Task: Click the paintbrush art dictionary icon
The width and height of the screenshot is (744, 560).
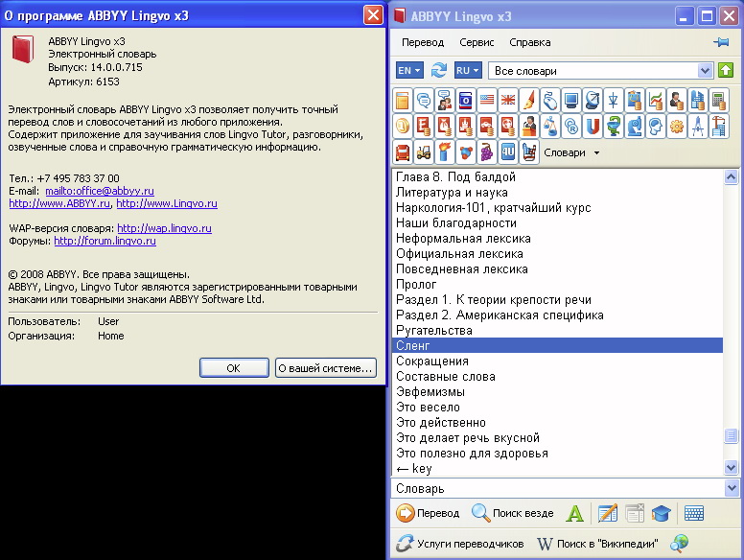Action: (529, 100)
